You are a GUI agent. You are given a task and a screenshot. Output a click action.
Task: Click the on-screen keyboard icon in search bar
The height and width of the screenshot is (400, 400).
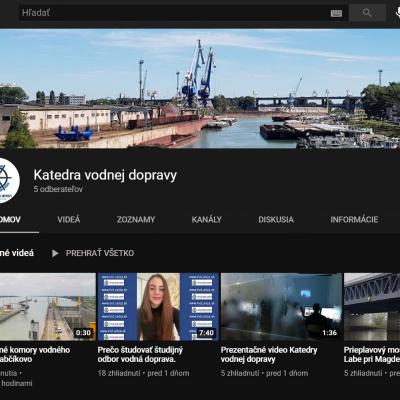coord(336,13)
